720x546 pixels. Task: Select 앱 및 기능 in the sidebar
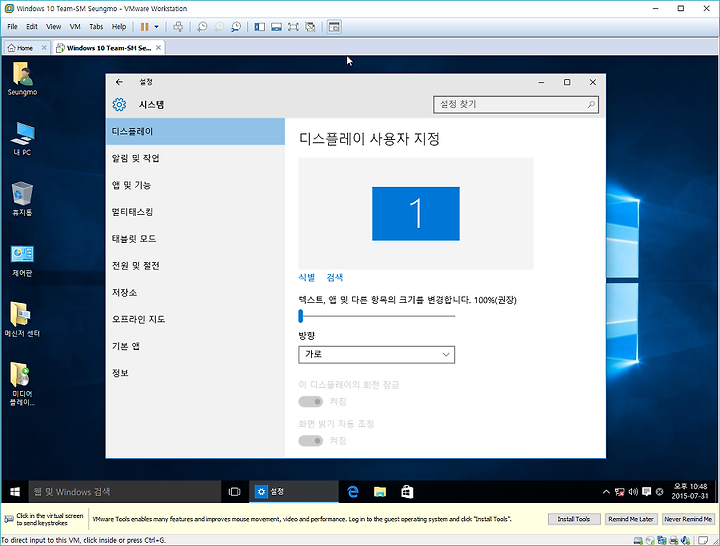(x=195, y=185)
